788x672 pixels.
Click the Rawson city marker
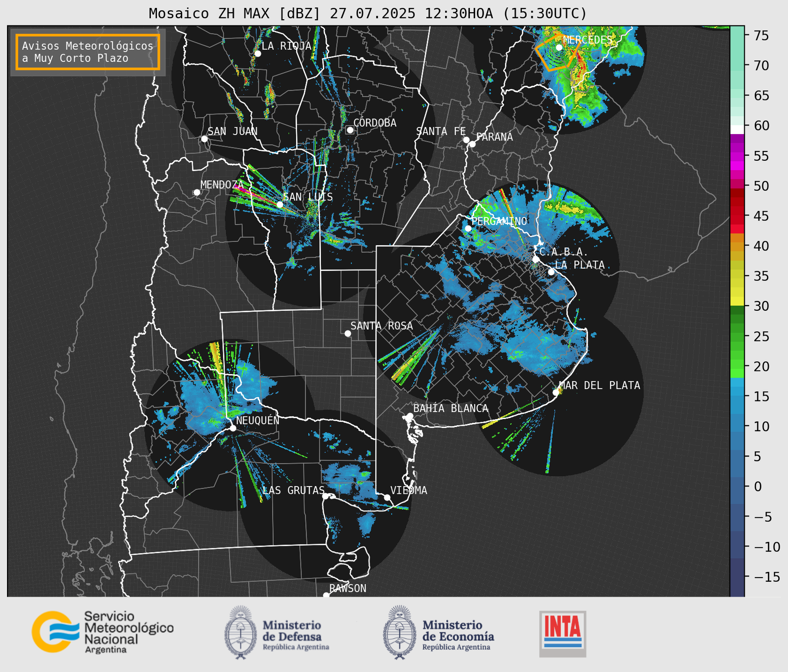[326, 595]
